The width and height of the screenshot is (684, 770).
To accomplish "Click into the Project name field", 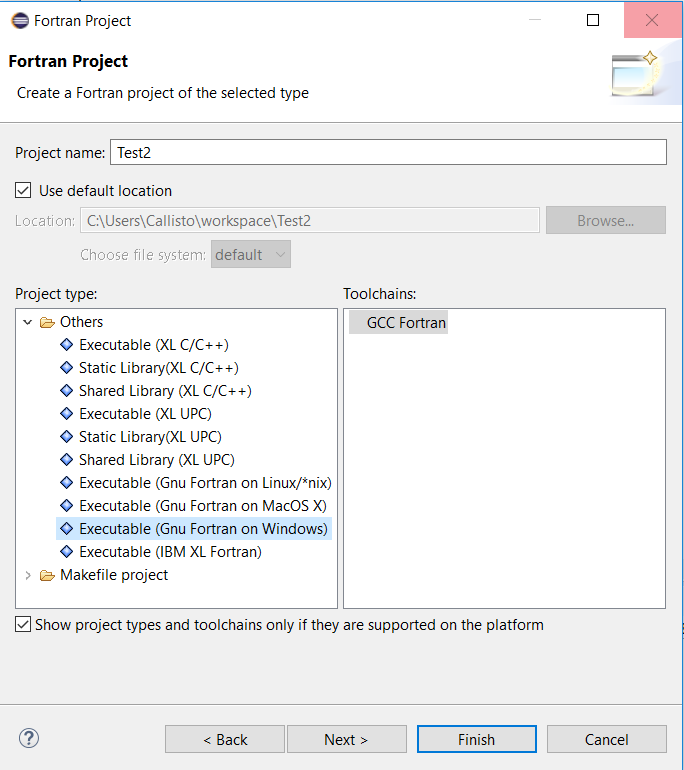I will (x=388, y=152).
